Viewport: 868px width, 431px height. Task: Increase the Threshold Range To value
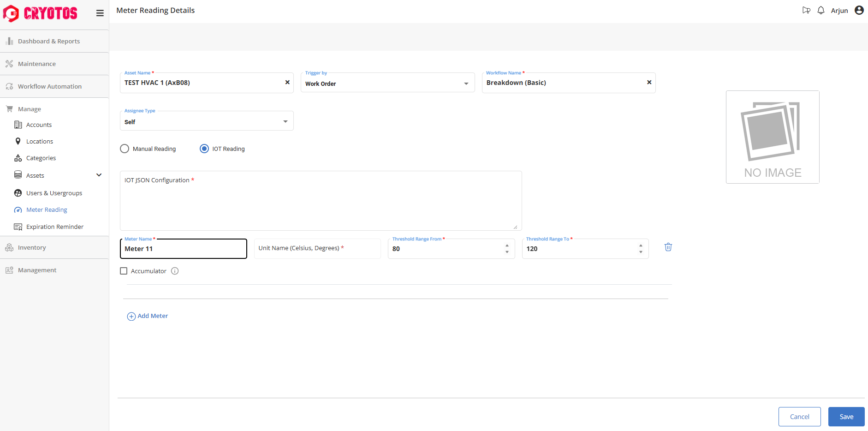pos(641,245)
